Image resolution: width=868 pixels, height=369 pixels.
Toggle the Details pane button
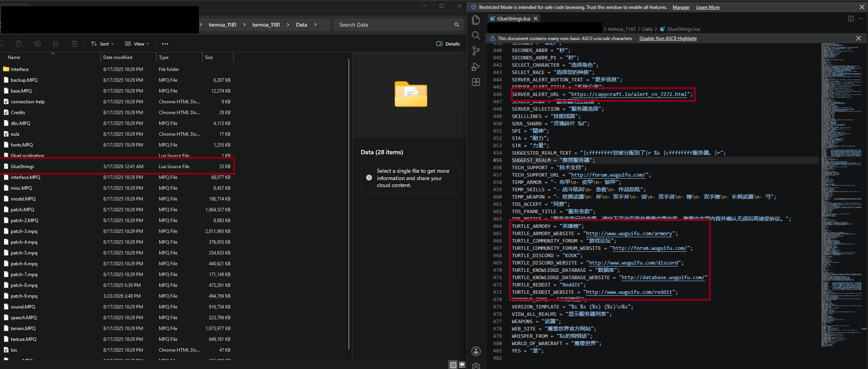point(448,44)
